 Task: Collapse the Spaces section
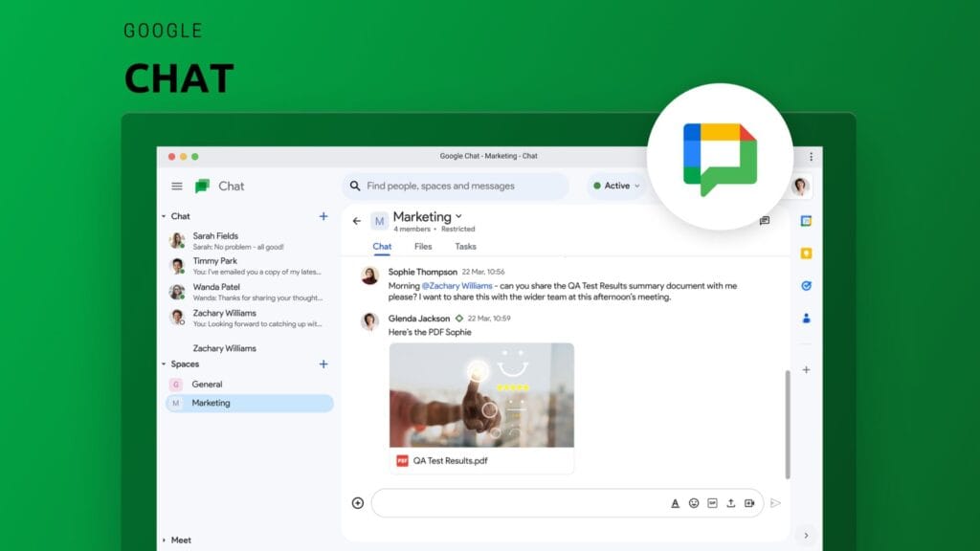coord(164,364)
